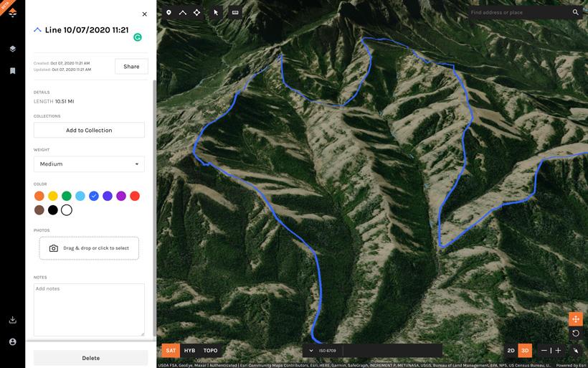Click the search magnifier icon
Screen dimensions: 588x368
point(575,12)
